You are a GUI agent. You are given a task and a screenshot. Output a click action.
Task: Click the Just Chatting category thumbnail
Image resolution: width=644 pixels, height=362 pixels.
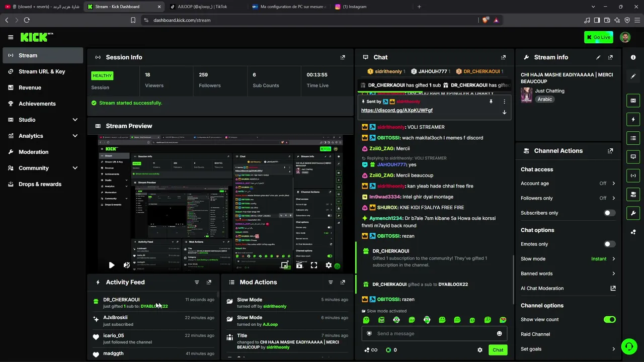(526, 95)
